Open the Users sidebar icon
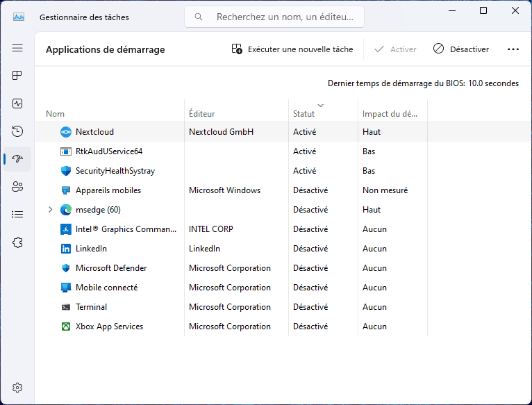The width and height of the screenshot is (532, 405). [x=17, y=186]
